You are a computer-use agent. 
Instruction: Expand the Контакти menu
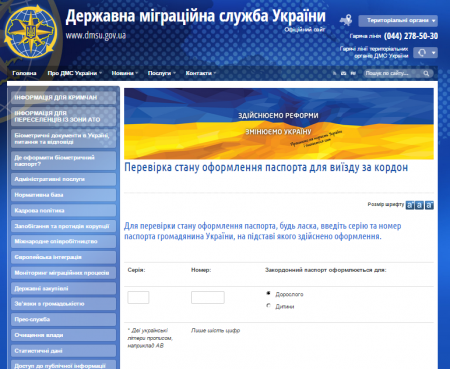coord(201,73)
